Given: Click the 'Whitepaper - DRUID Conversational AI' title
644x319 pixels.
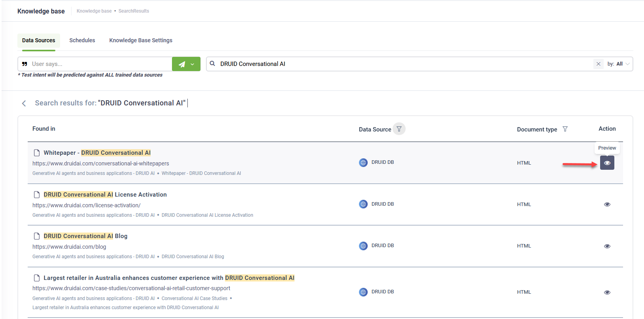Looking at the screenshot, I should (x=97, y=153).
